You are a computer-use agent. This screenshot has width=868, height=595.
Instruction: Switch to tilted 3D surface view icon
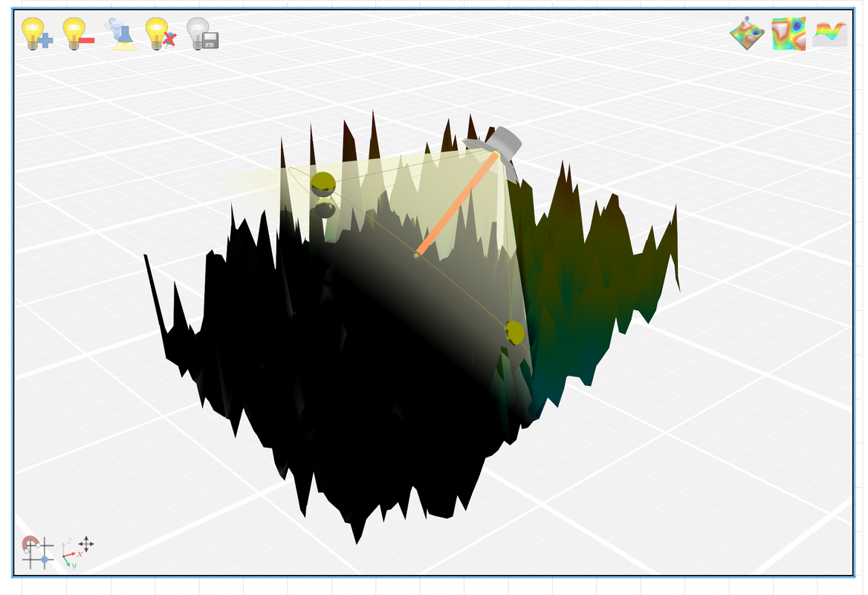[748, 33]
